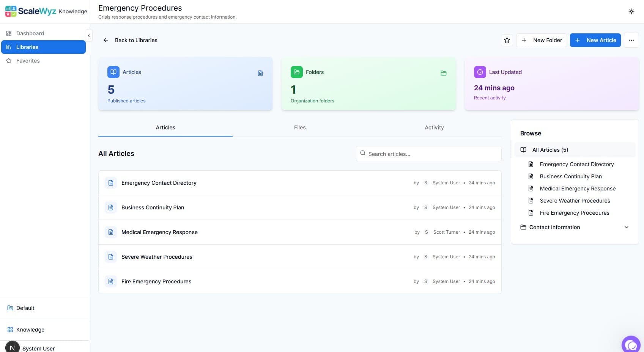Click the Last Updated clock icon
Viewport: 644px width, 352px height.
[480, 72]
